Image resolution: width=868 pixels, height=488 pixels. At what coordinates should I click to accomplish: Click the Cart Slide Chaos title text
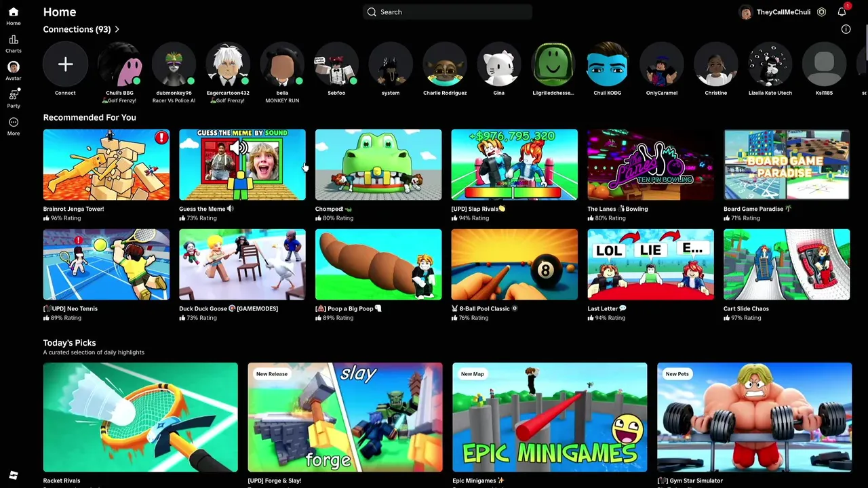[x=746, y=308]
